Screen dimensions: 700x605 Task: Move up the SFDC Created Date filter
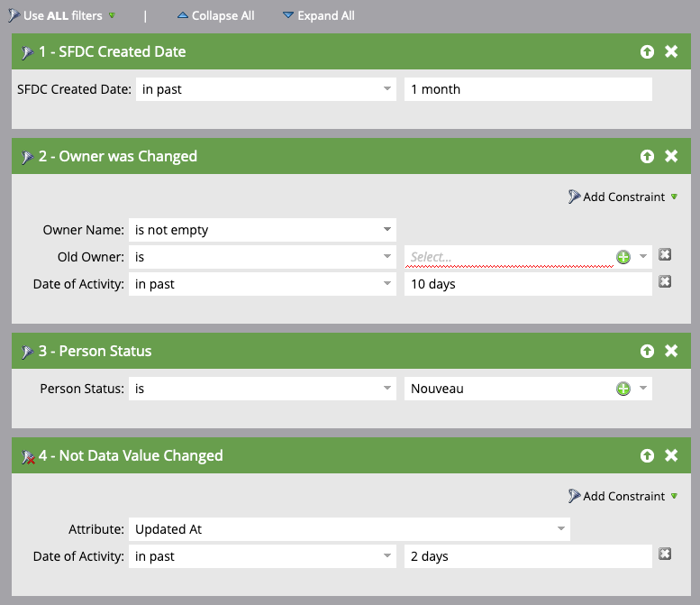point(647,52)
